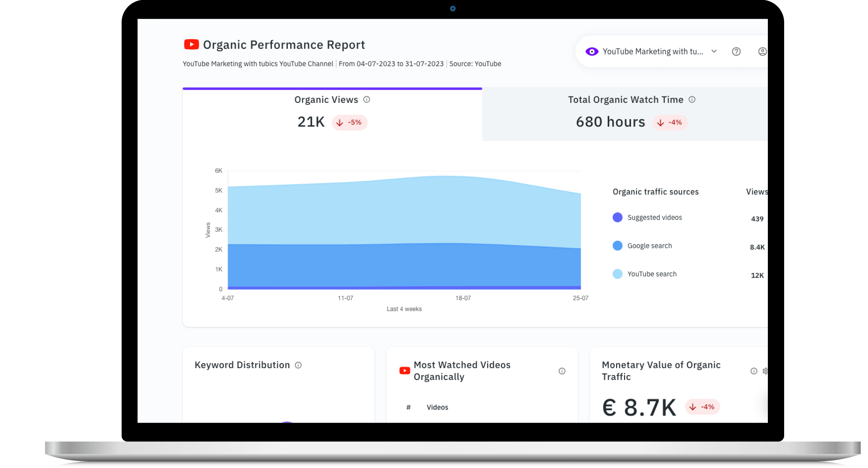Click the Videos column header
The height and width of the screenshot is (468, 868).
[437, 408]
